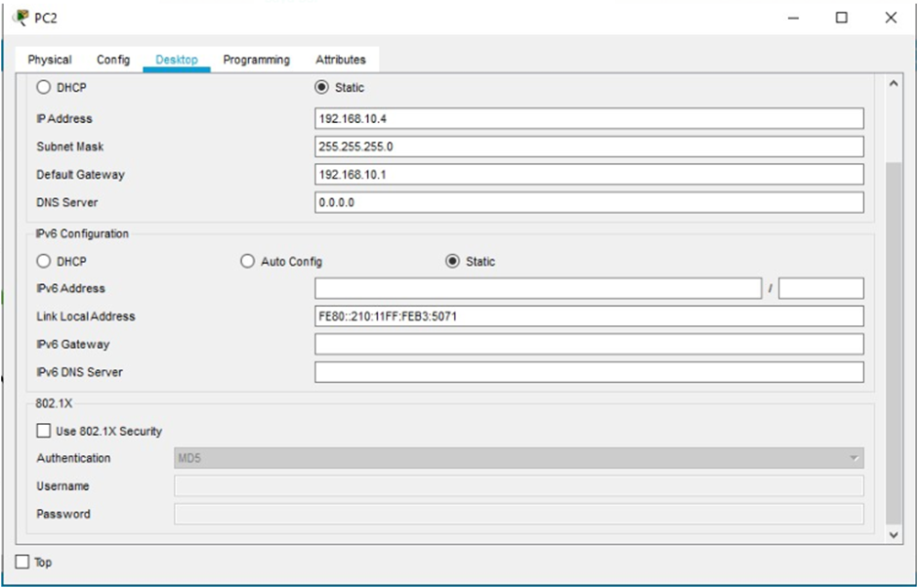Open the Programming tab
This screenshot has height=588, width=918.
point(257,60)
